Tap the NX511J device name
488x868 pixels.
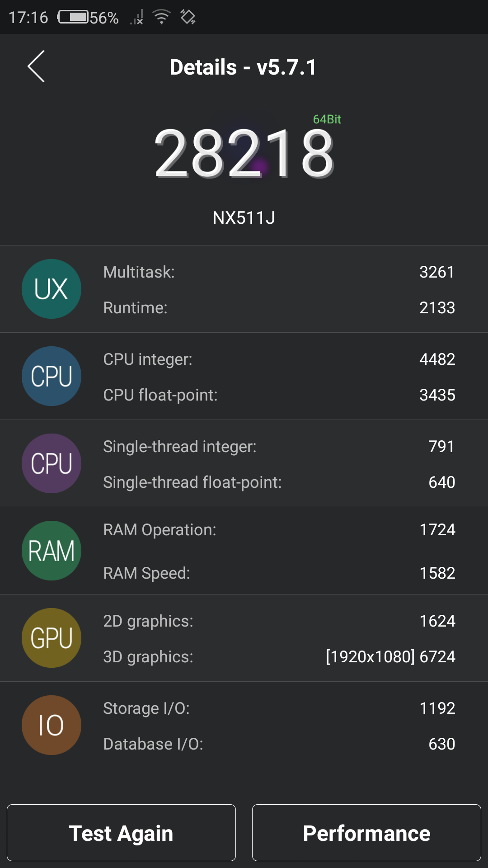coord(244,218)
